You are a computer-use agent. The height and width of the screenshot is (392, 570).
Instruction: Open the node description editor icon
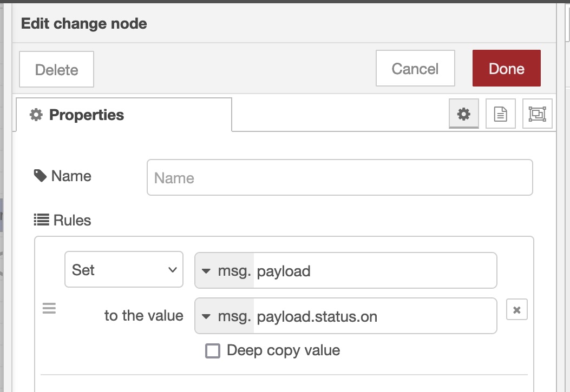[x=500, y=114]
